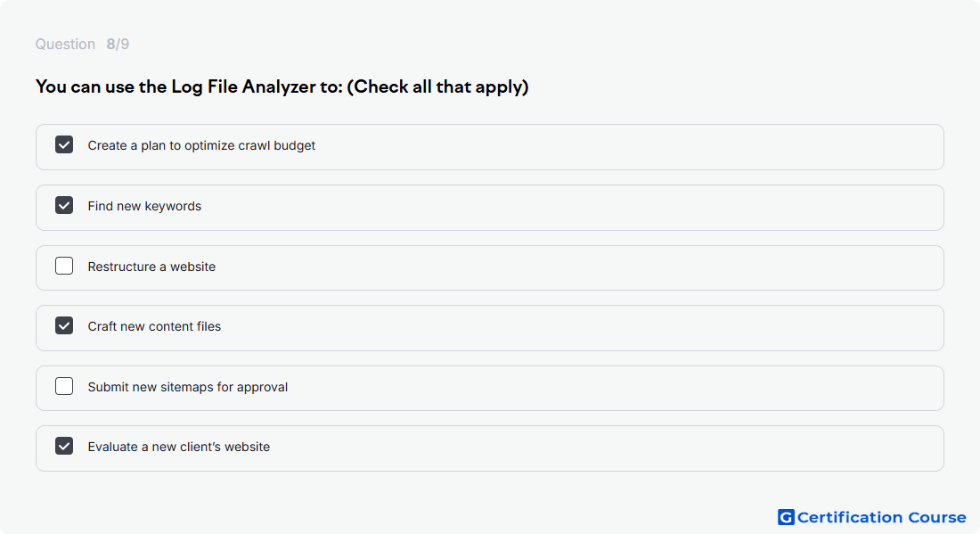The height and width of the screenshot is (534, 980).
Task: Open the 'Certification Course' link text
Action: pyautogui.click(x=881, y=517)
